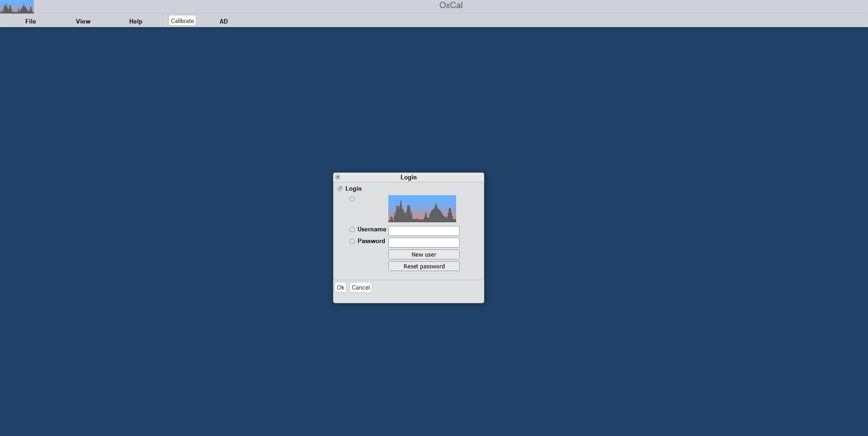Open the Help menu
Screen dimensions: 868x436
[x=136, y=21]
